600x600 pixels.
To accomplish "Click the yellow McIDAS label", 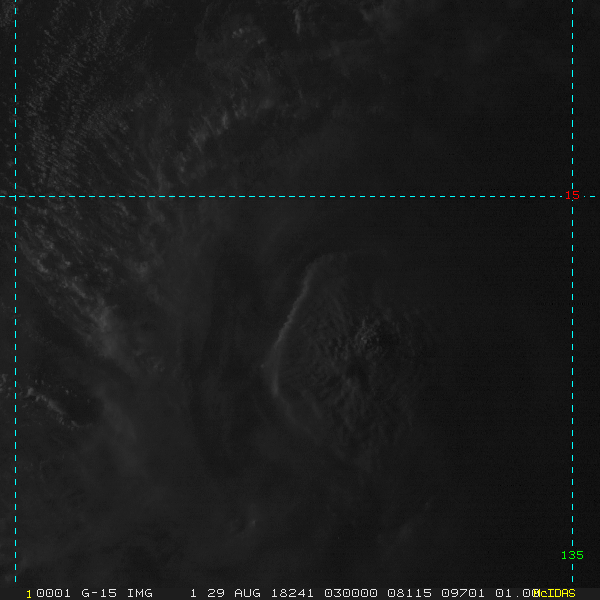I will click(x=554, y=593).
